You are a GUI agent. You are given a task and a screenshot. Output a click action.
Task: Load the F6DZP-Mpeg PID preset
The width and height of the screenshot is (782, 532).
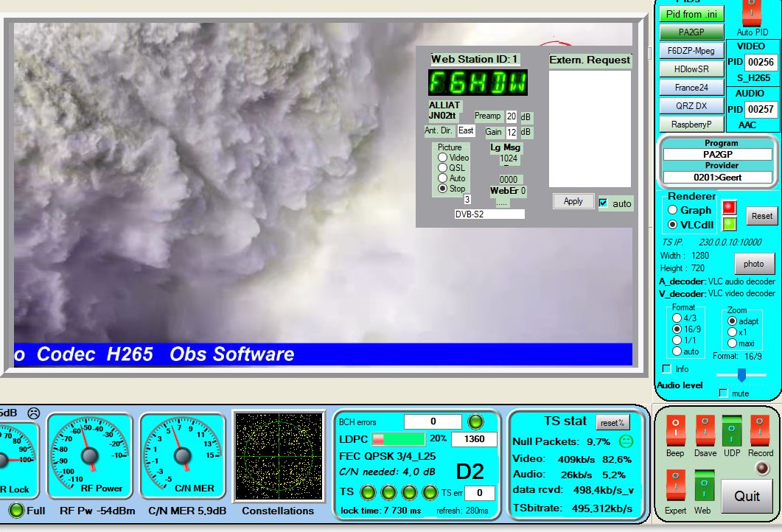(x=691, y=50)
